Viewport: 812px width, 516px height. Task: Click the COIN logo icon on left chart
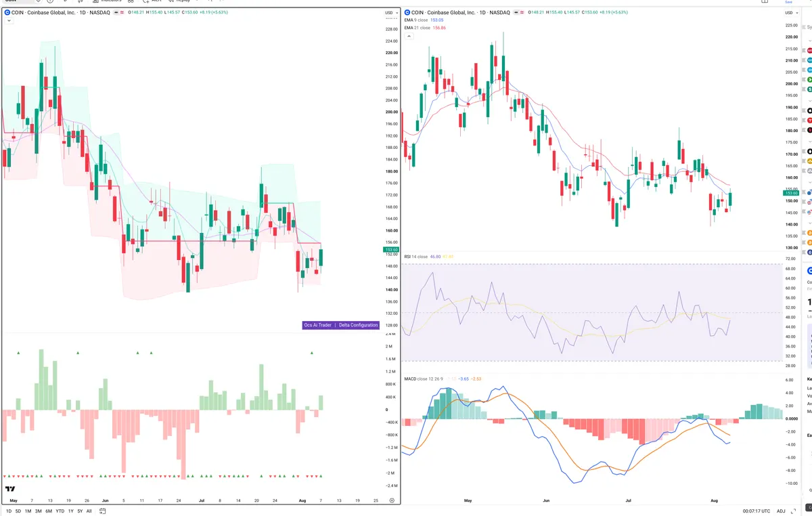[7, 13]
